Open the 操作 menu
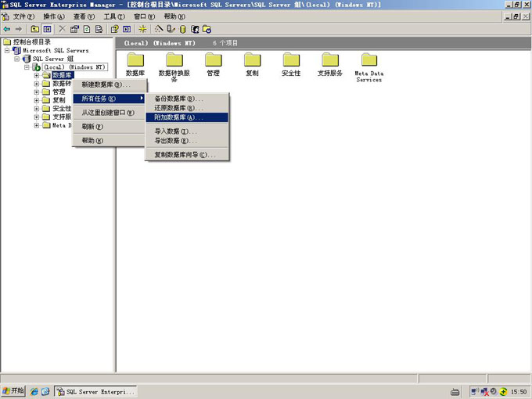This screenshot has height=399, width=532. [x=54, y=16]
